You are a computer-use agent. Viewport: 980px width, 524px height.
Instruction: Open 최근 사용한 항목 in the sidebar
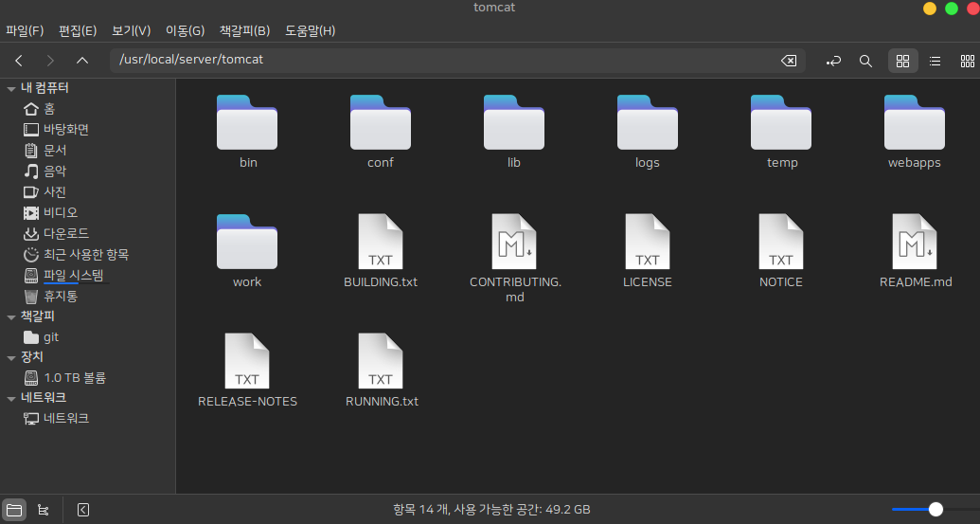(87, 255)
